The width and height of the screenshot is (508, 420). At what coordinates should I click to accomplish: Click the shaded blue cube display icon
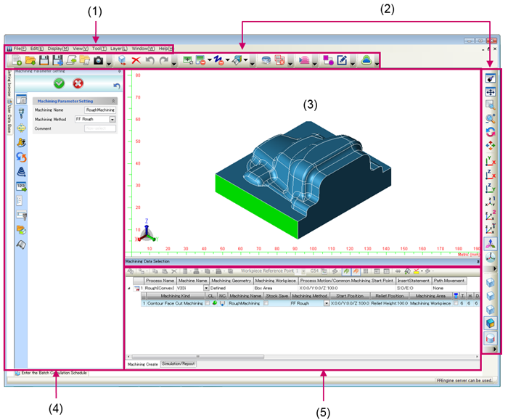pyautogui.click(x=490, y=324)
